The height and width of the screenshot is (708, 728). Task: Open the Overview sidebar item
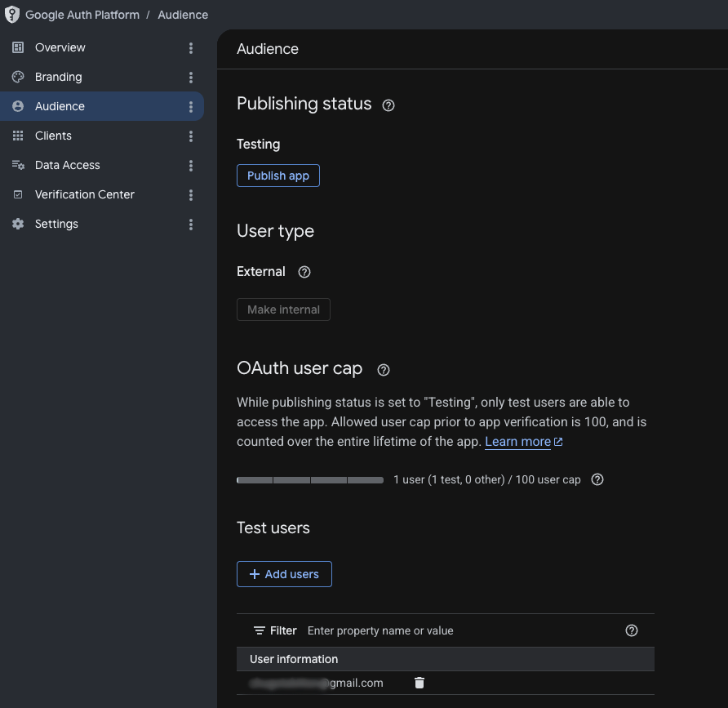click(102, 47)
